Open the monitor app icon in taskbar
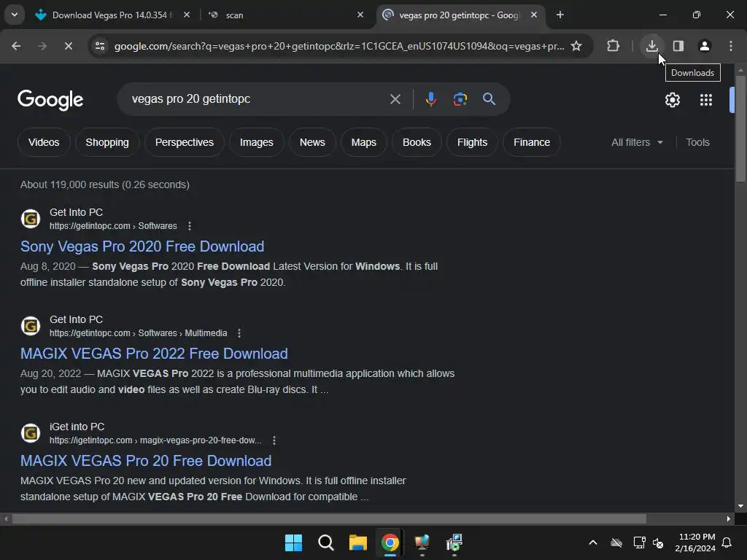 [422, 542]
